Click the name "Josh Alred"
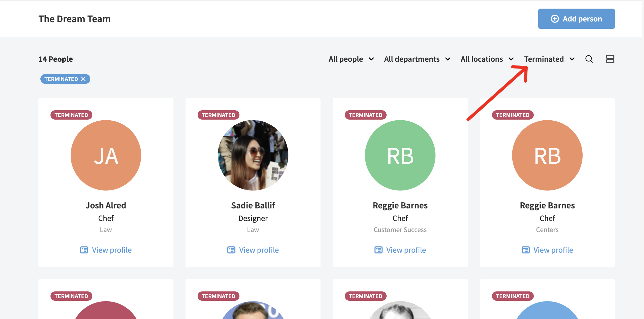 106,205
